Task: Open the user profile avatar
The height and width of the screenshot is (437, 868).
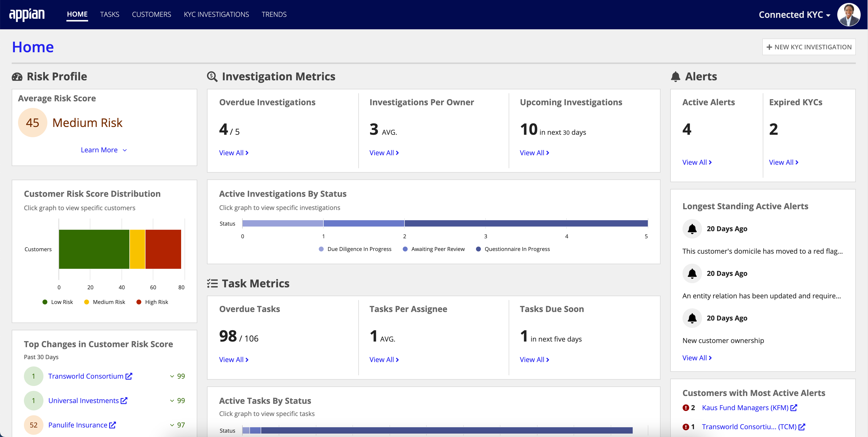Action: [x=848, y=14]
